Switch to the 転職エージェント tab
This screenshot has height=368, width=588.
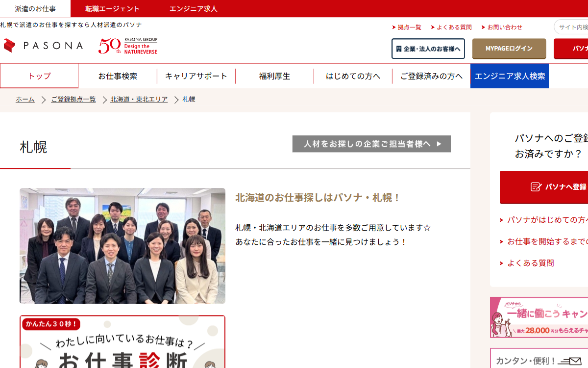click(x=112, y=9)
